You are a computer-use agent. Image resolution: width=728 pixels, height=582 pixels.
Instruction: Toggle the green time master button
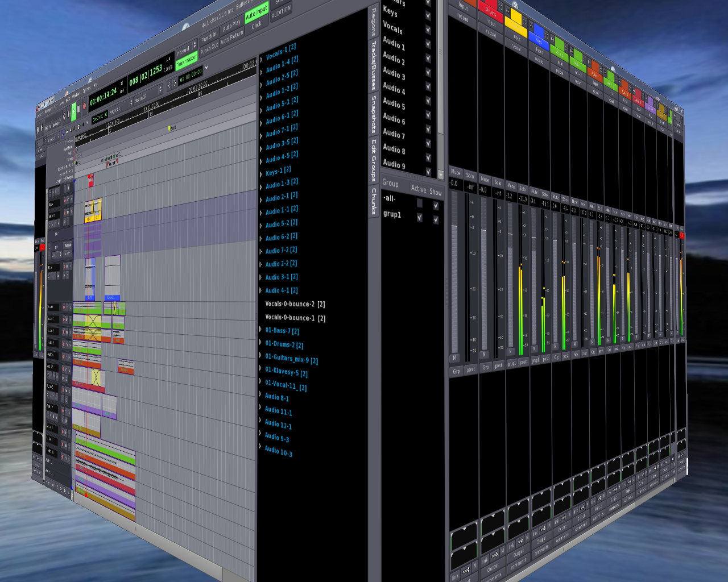(186, 61)
